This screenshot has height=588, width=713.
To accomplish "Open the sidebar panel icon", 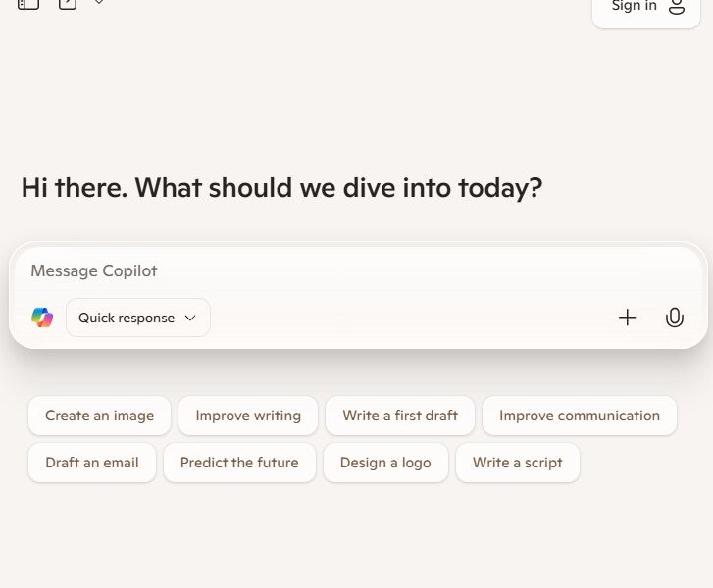I will tap(28, 4).
